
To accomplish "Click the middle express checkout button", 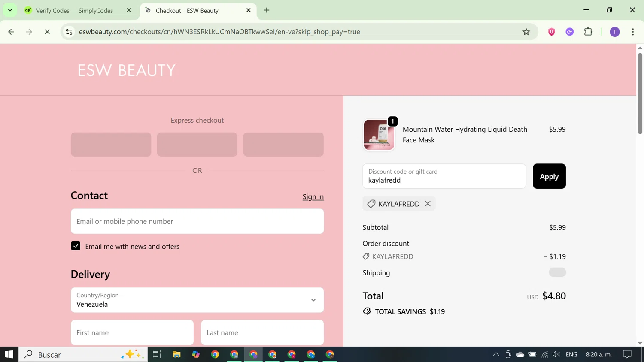I will (197, 145).
